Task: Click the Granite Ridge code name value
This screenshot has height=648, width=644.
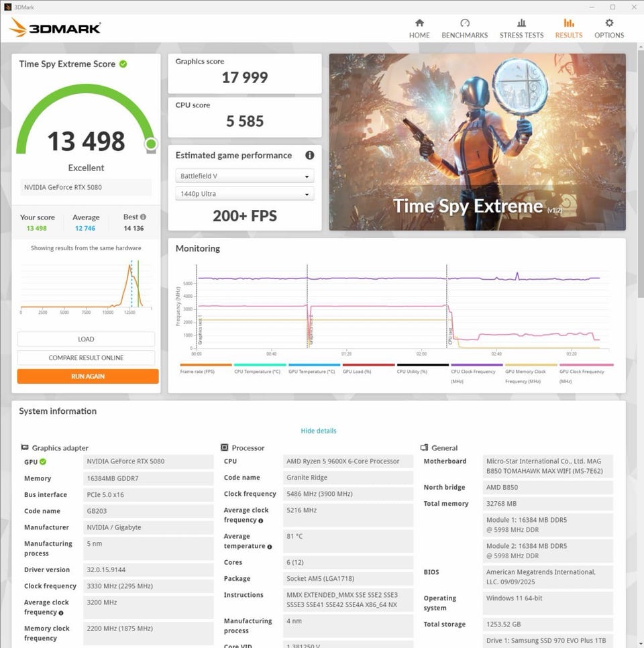Action: click(348, 478)
